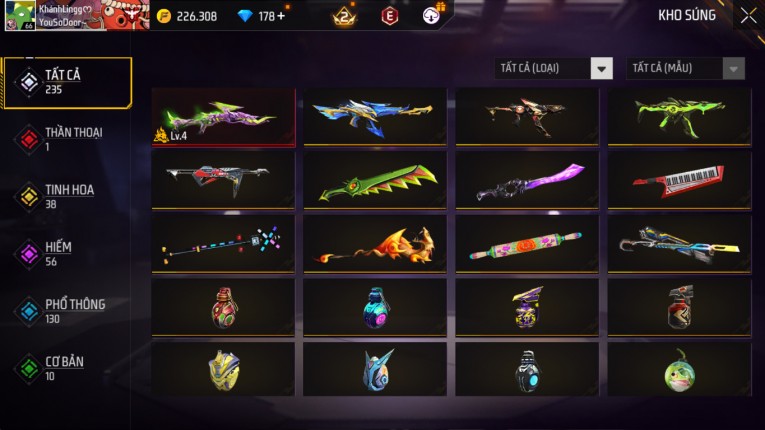Expand the Tất Cả (Mẫu) dropdown arrow

coord(733,68)
